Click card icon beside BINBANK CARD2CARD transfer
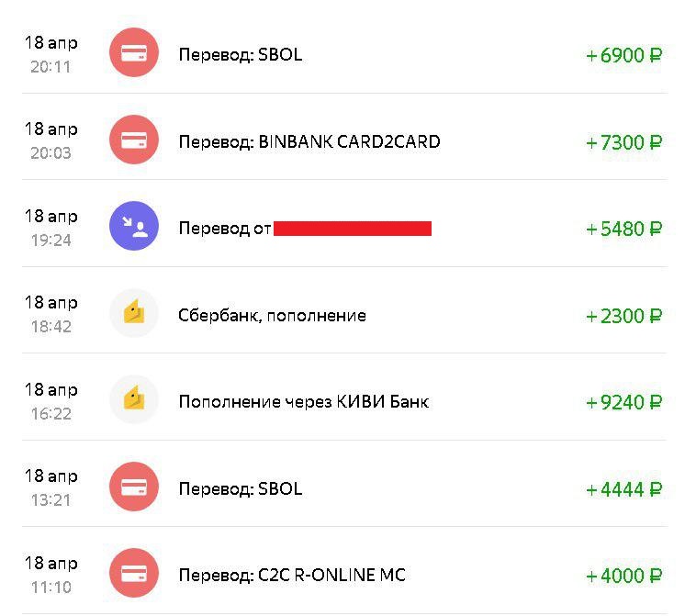Screen dimensions: 685x616 [134, 140]
